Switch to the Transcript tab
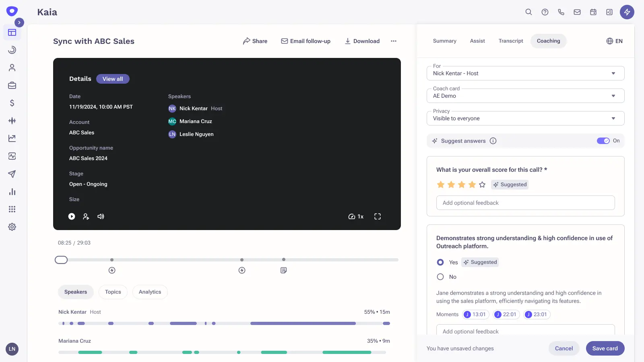The width and height of the screenshot is (644, 362). pos(510,41)
